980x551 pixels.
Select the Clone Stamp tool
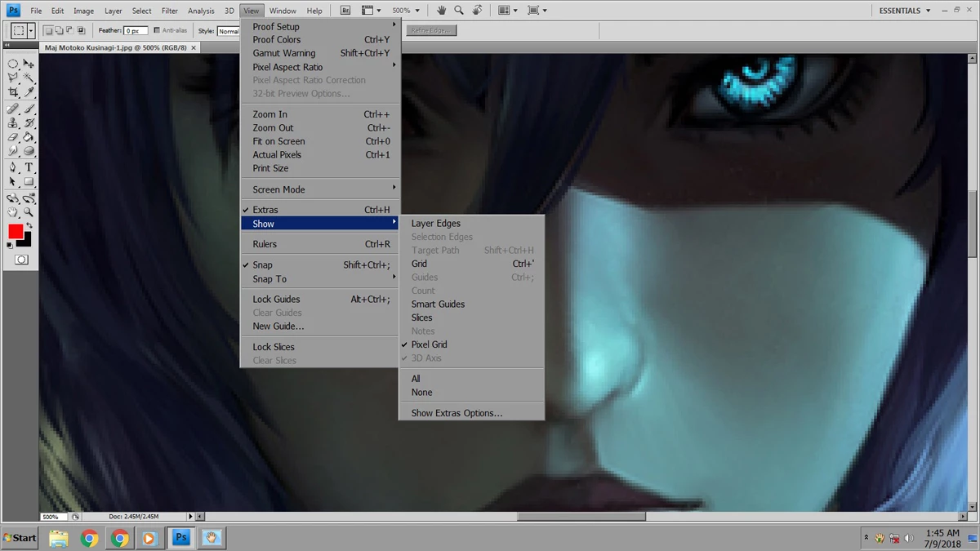[x=13, y=122]
